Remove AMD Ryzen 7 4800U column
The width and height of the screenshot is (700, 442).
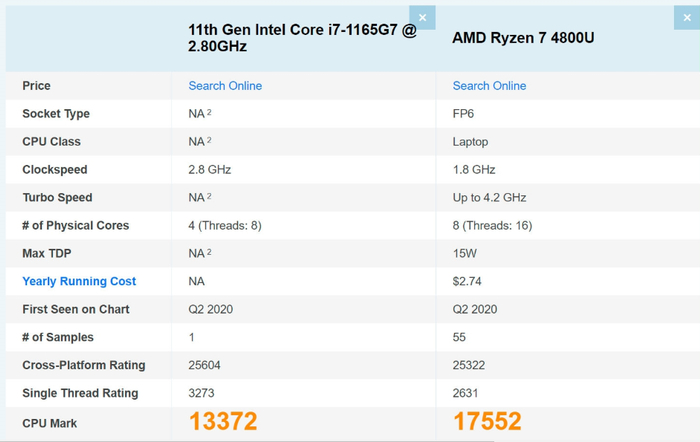click(687, 18)
